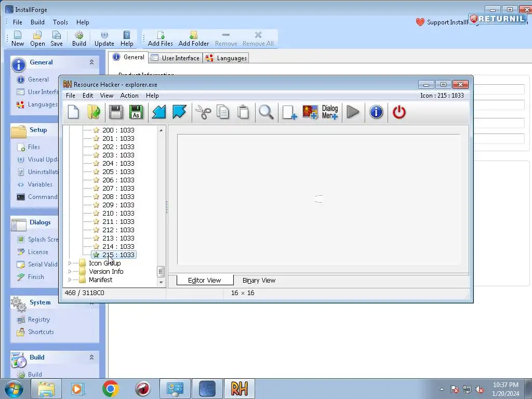Click the Dialog Merge toolbar icon

330,112
